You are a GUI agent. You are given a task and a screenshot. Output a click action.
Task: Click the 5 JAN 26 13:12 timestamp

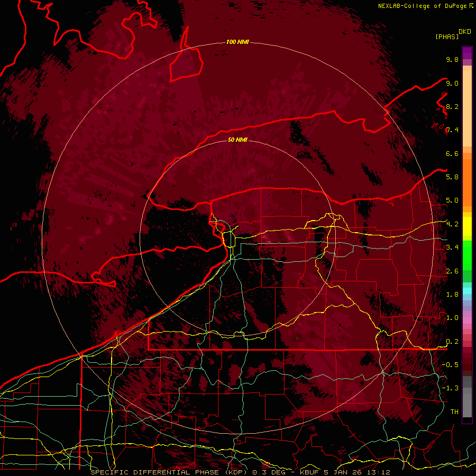click(x=357, y=472)
